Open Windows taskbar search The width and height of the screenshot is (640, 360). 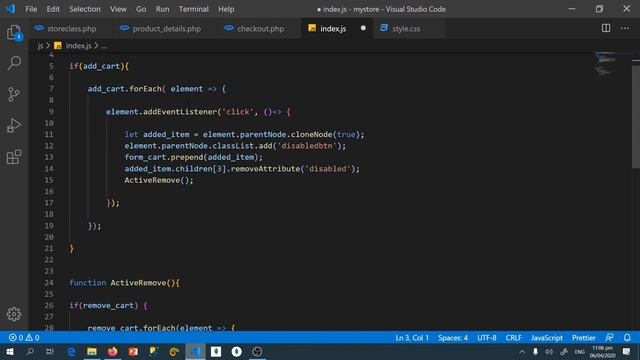tap(30, 351)
